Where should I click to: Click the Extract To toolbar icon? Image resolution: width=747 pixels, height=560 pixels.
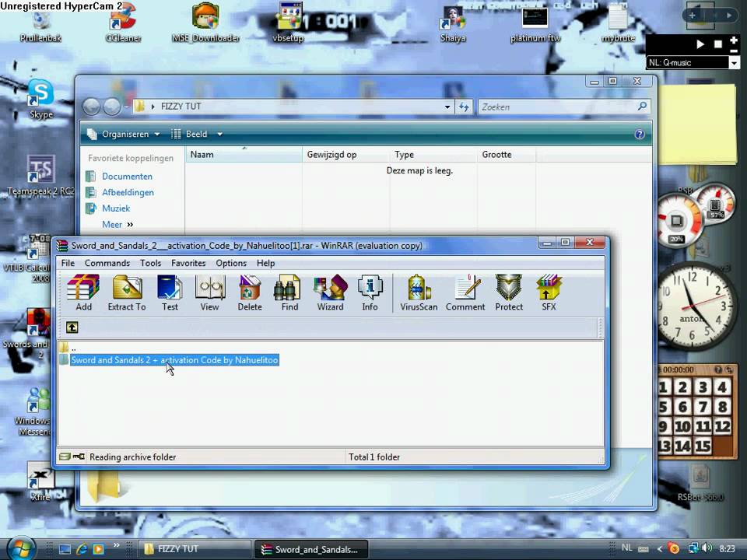coord(127,292)
